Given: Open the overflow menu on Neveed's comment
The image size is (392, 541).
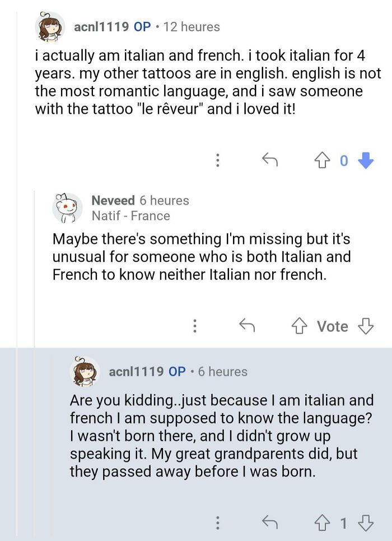Looking at the screenshot, I should click(x=195, y=326).
